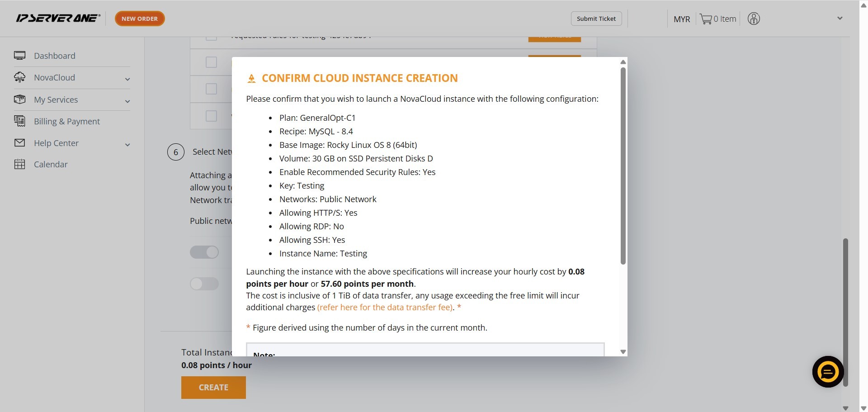The width and height of the screenshot is (868, 412).
Task: Toggle the disabled switch below public network
Action: pyautogui.click(x=204, y=284)
